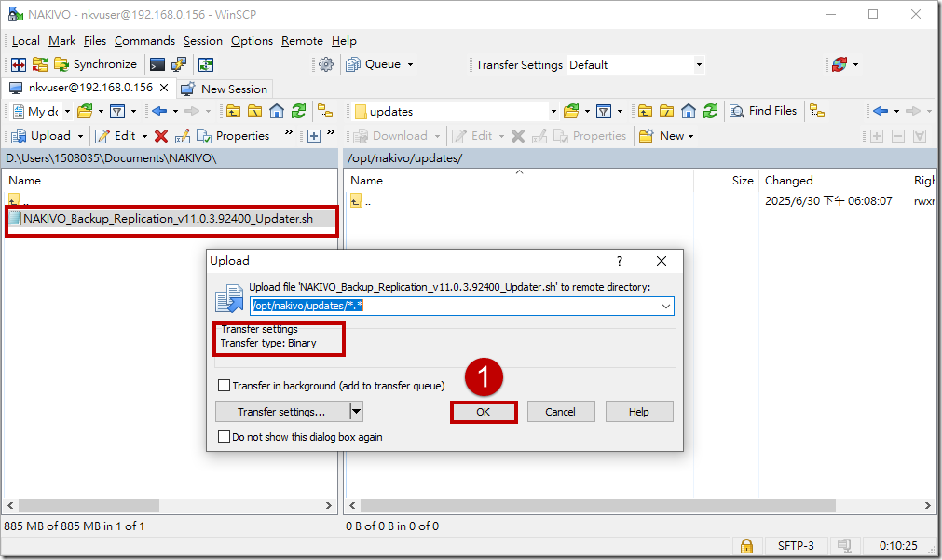Open the Files menu
This screenshot has height=560, width=942.
tap(95, 41)
